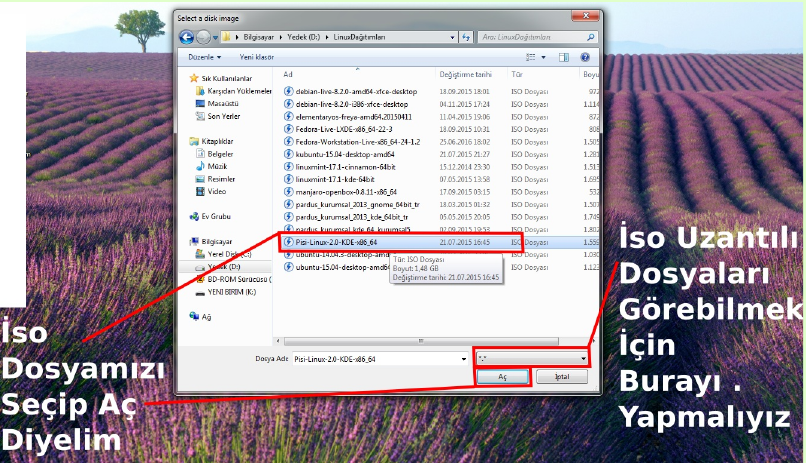Select Yerel Disk (C:) in navigation pane
Image resolution: width=806 pixels, height=463 pixels.
pyautogui.click(x=229, y=254)
